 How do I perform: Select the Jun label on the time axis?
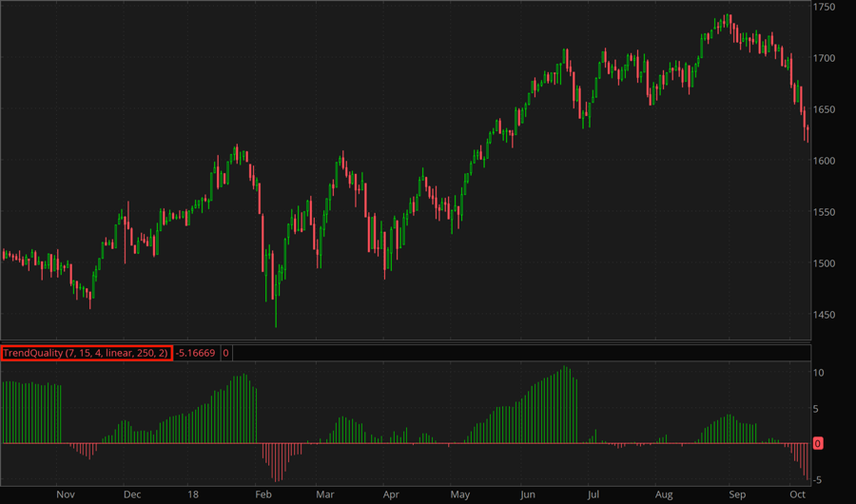[528, 494]
